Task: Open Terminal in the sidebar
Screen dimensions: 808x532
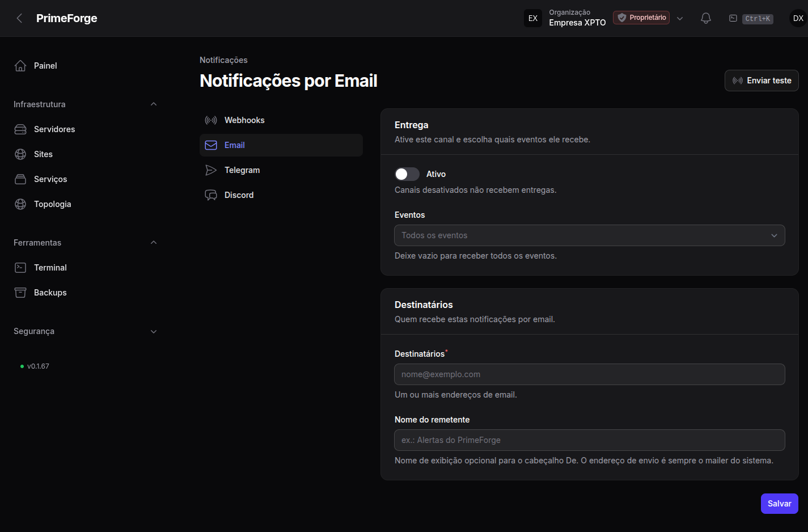Action: 85,268
